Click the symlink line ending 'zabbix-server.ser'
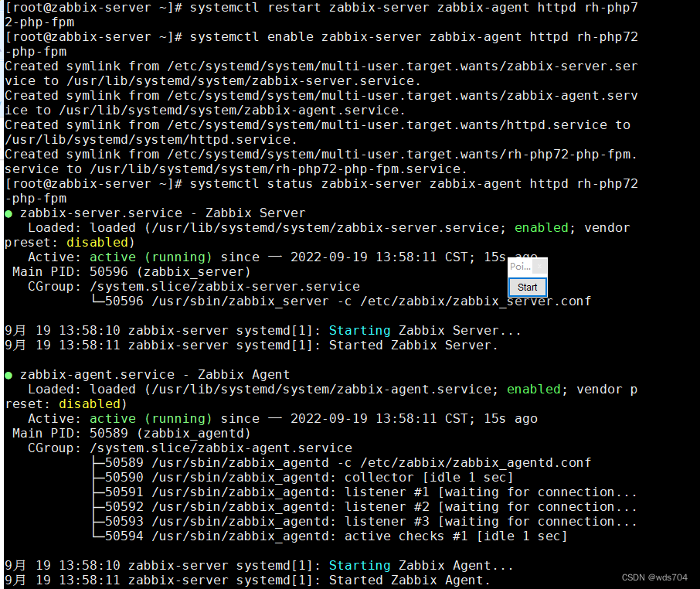The image size is (700, 589). click(321, 66)
